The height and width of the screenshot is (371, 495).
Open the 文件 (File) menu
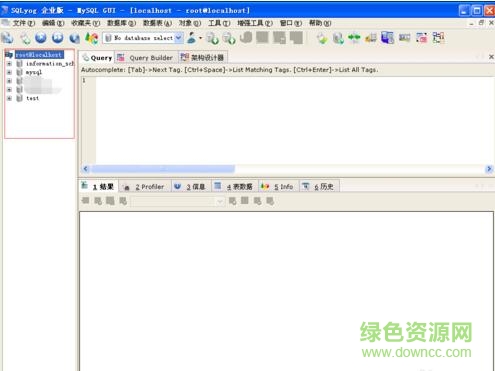coord(23,23)
